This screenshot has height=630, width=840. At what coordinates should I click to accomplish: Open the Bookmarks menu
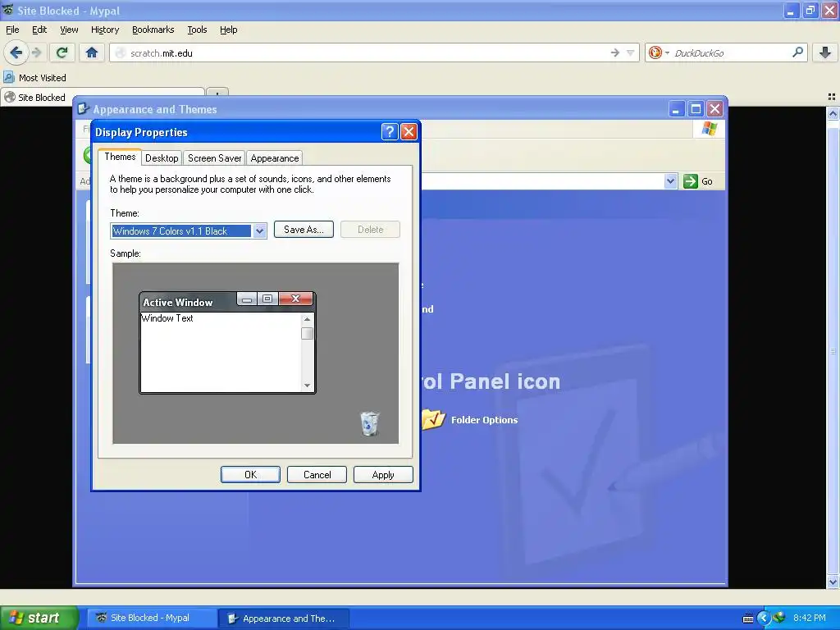(153, 30)
